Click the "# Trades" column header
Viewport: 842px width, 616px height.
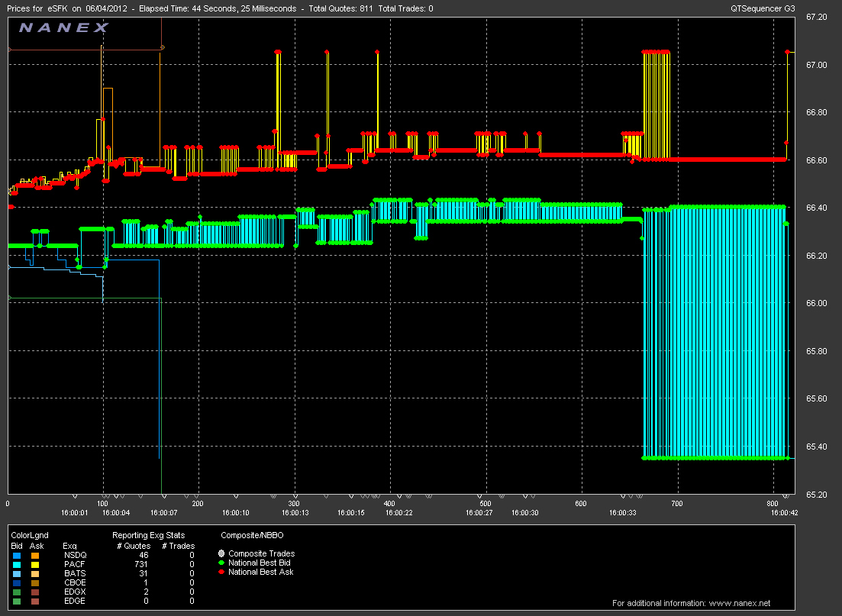179,546
